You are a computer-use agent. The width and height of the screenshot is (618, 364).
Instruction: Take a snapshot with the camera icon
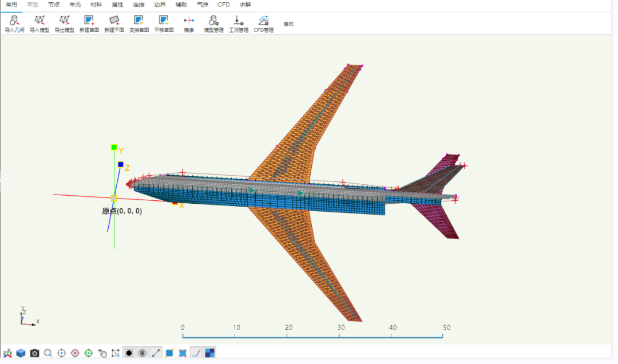click(x=35, y=353)
